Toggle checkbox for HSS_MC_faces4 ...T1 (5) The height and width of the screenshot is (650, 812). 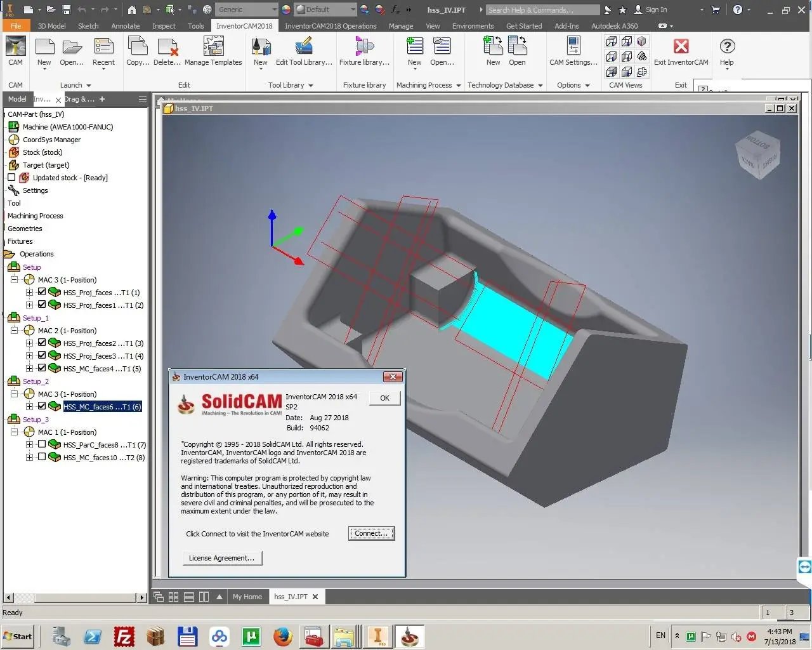(42, 368)
